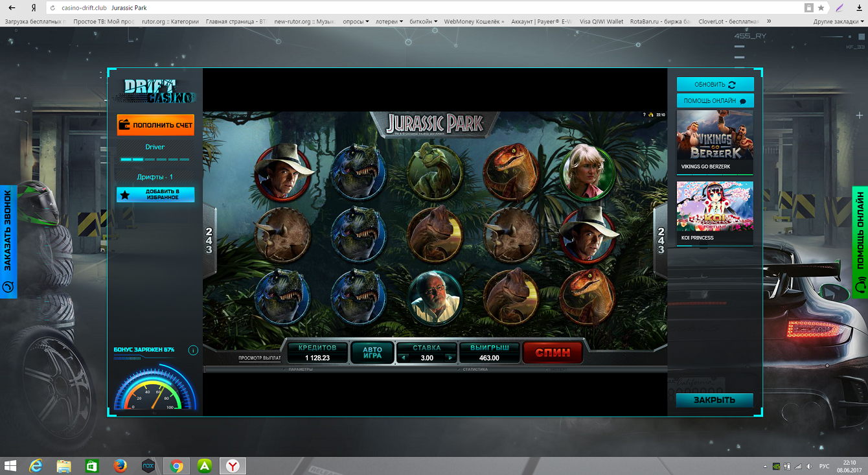Open опросы bookmarks dropdown
Screen dimensions: 868x475
coord(356,21)
